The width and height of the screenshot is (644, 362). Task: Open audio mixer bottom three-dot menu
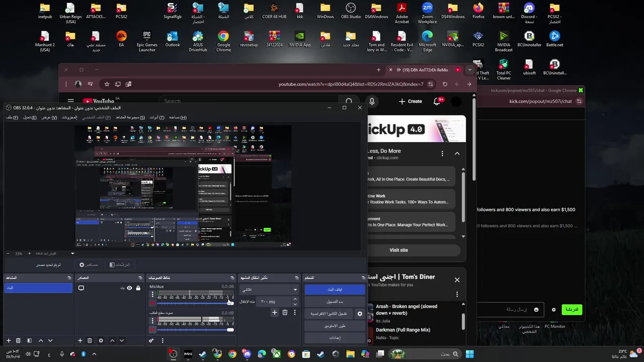[162, 340]
